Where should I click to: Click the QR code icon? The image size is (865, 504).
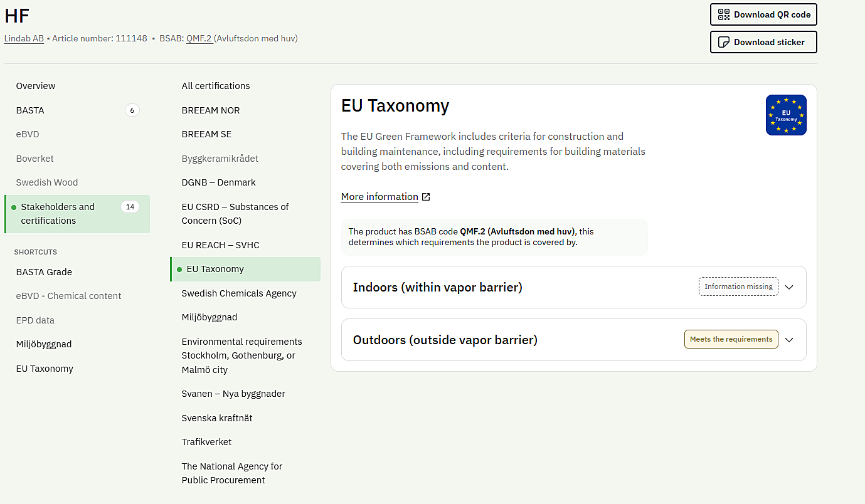coord(724,14)
